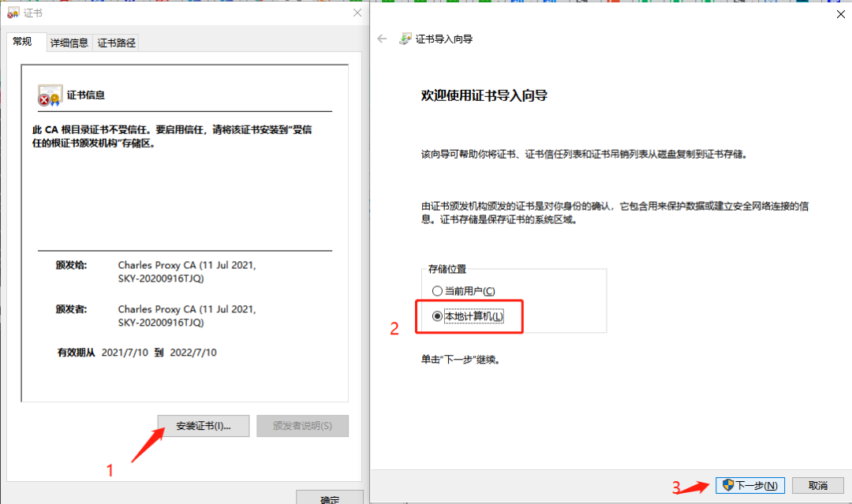Click the untrusted certificate info icon
The height and width of the screenshot is (504, 852).
click(50, 95)
